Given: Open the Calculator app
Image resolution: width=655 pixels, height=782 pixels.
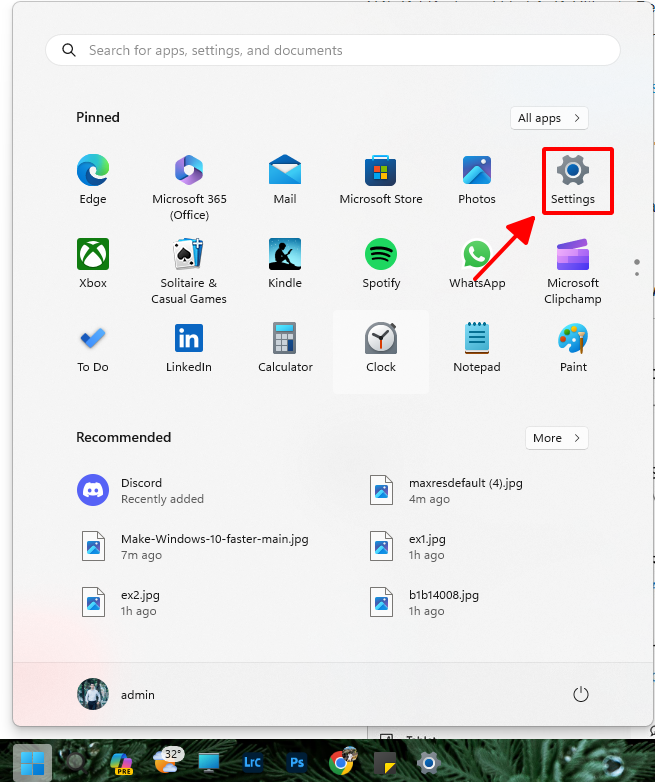Looking at the screenshot, I should coord(285,348).
